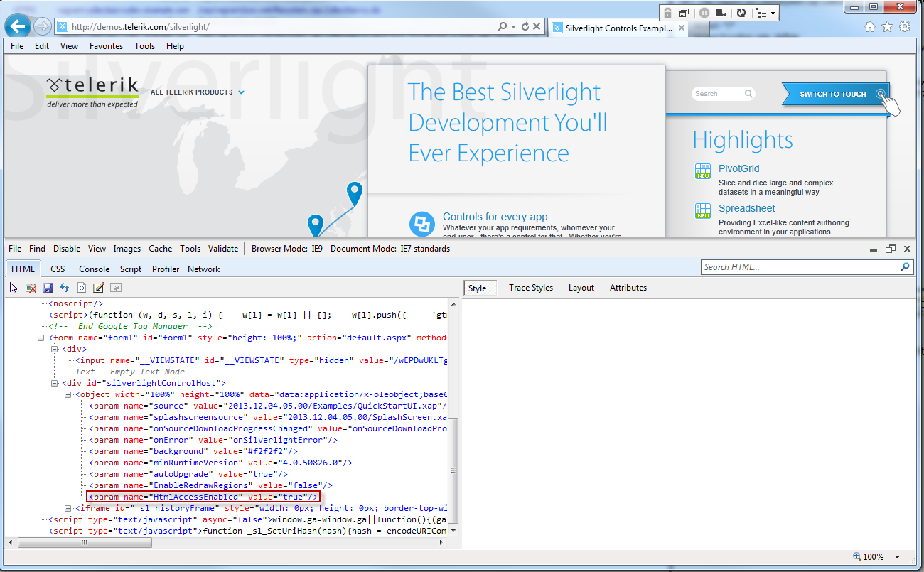Screen dimensions: 924x572
Task: Switch to the Console tab
Action: coord(94,269)
